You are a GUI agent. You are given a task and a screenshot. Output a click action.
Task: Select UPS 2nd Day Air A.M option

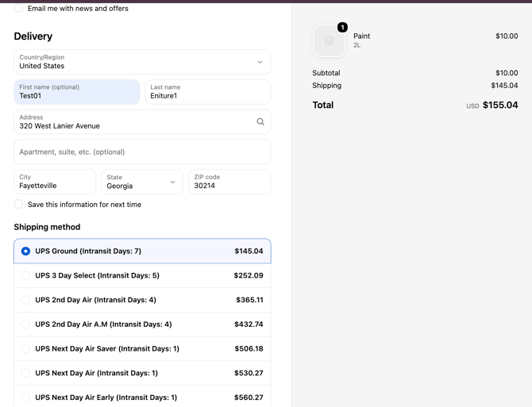[x=142, y=324]
